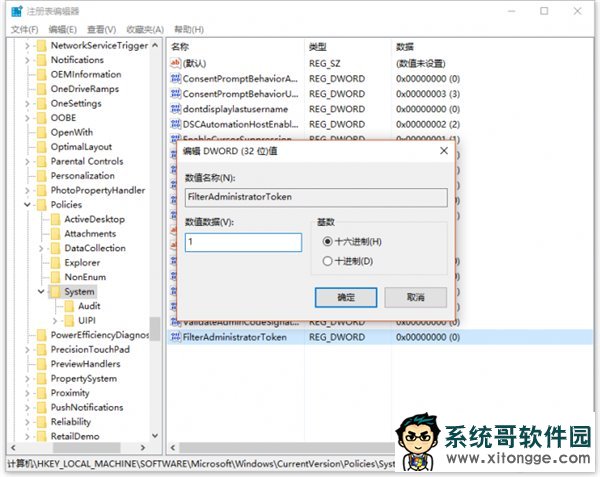600x477 pixels.
Task: Click the ConsentPromptBehaviorAdmin DWORD icon
Action: click(175, 78)
